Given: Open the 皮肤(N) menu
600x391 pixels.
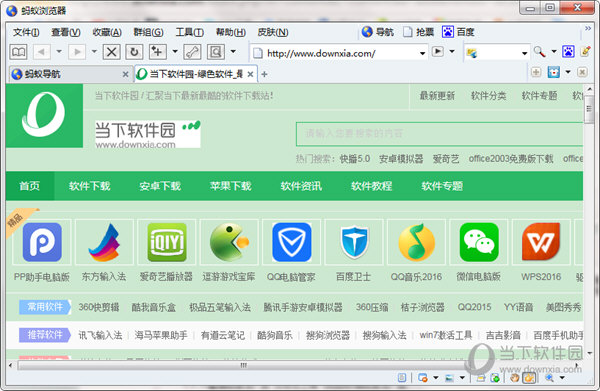Looking at the screenshot, I should click(272, 32).
